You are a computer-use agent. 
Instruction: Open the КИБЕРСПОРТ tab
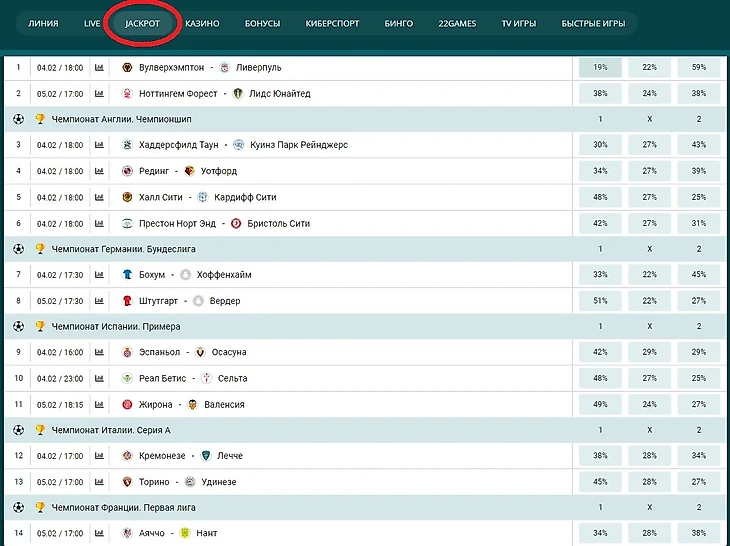332,23
